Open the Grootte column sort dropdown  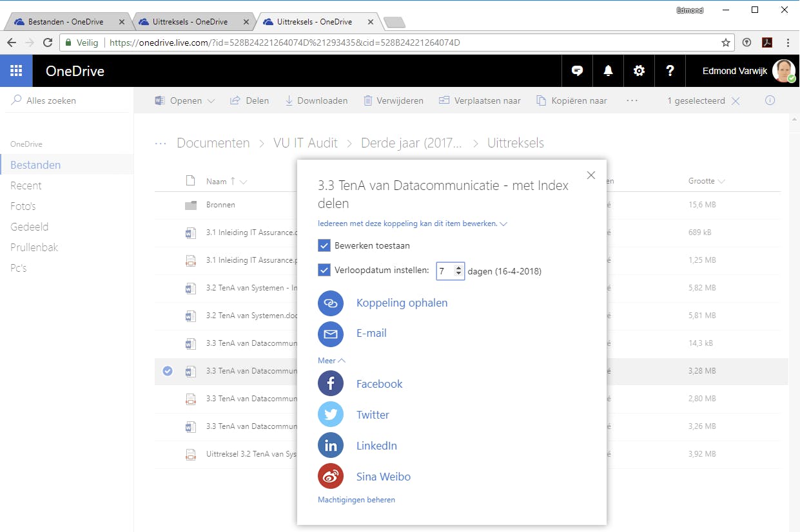(x=721, y=182)
